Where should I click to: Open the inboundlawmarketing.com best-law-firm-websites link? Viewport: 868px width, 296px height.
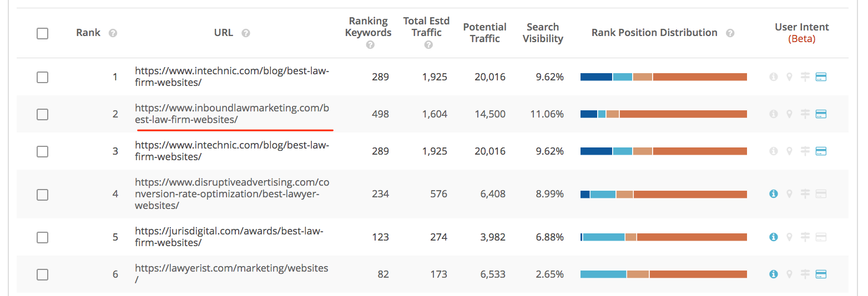232,114
